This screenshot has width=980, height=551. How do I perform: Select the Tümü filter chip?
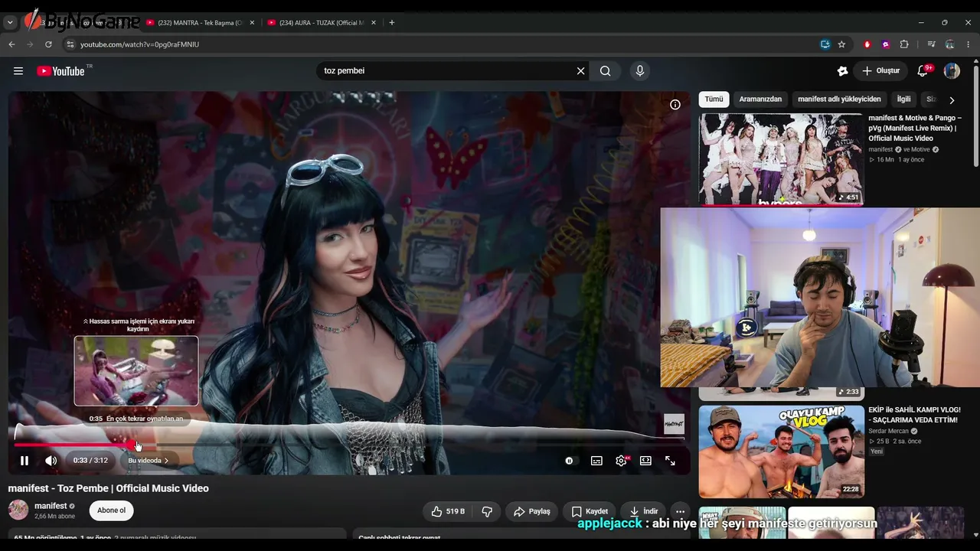tap(714, 99)
